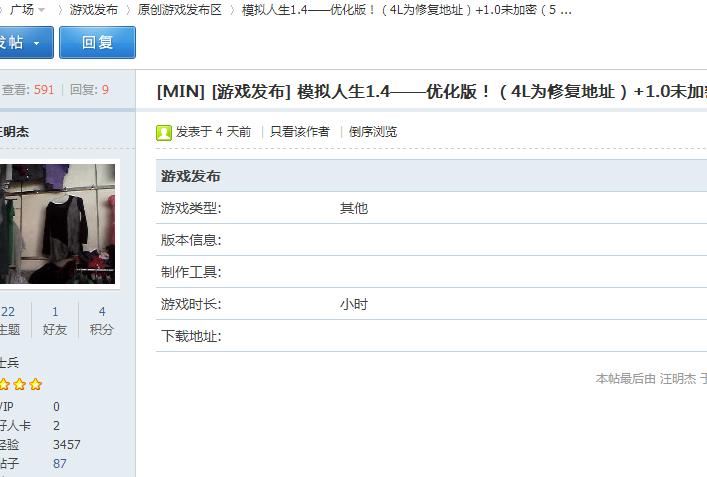Click the 游戏发布 table header
Screen dimensions: 707x477
pyautogui.click(x=432, y=176)
